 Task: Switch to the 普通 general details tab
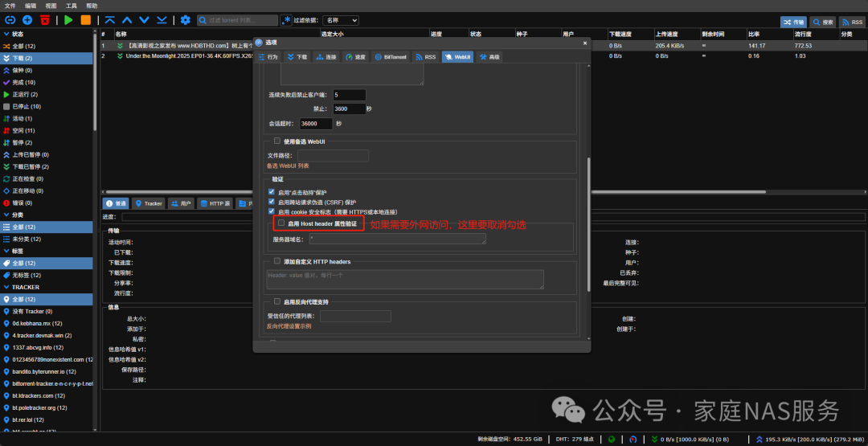117,203
